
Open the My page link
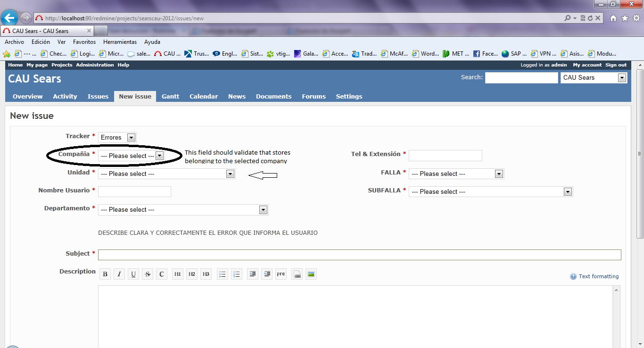pyautogui.click(x=37, y=65)
